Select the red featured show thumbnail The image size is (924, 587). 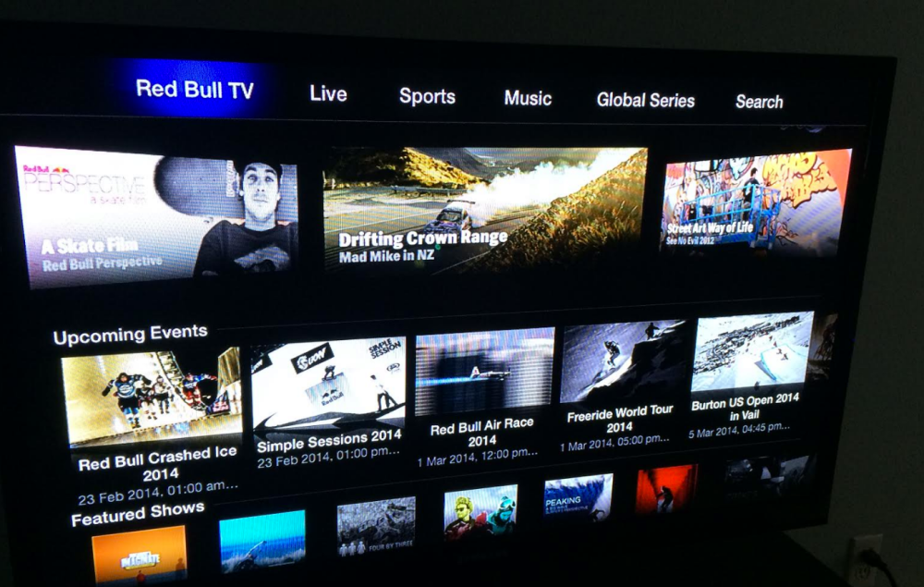click(x=665, y=488)
